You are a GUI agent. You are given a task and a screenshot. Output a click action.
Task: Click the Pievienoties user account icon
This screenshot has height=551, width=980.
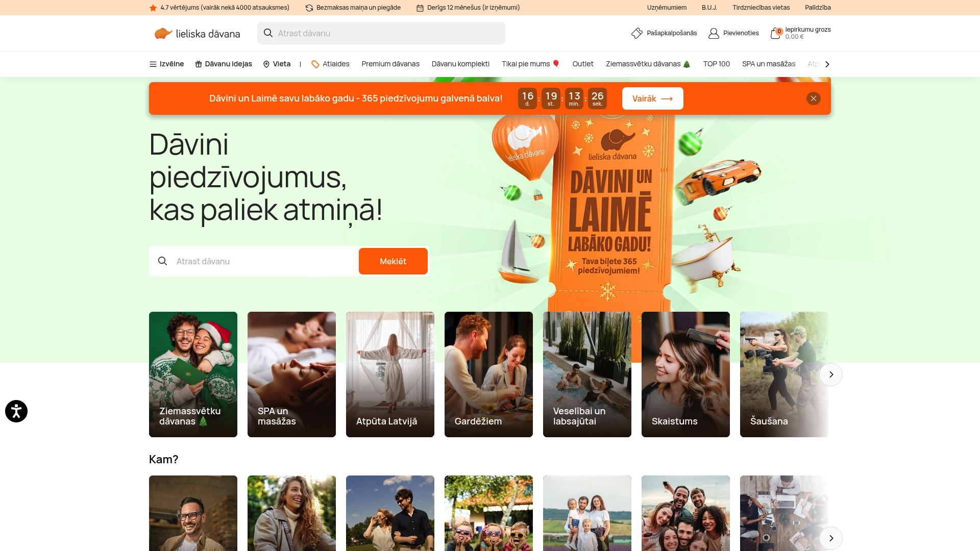tap(713, 33)
